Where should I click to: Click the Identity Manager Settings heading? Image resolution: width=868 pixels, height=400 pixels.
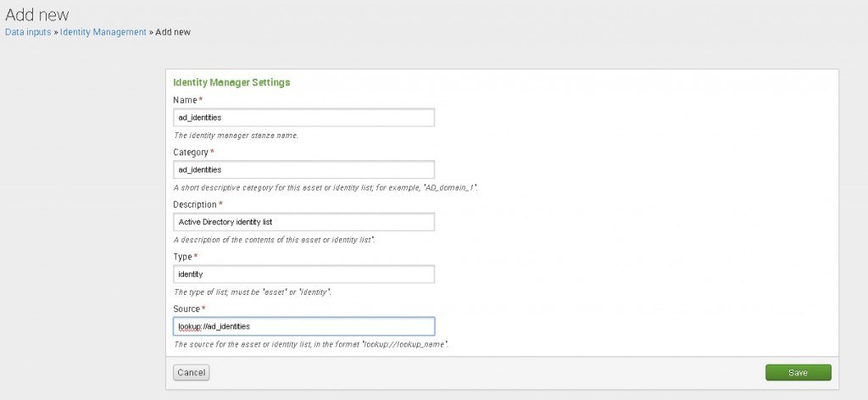[x=231, y=83]
